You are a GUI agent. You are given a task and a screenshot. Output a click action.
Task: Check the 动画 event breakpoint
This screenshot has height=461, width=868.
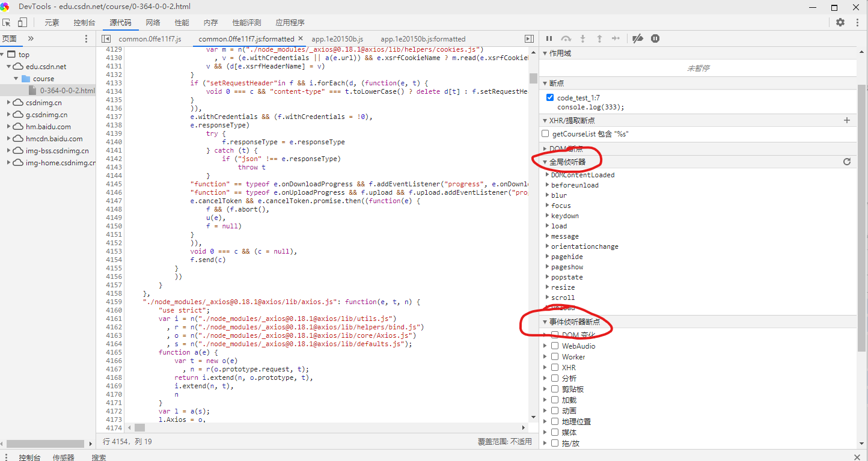[x=555, y=411]
